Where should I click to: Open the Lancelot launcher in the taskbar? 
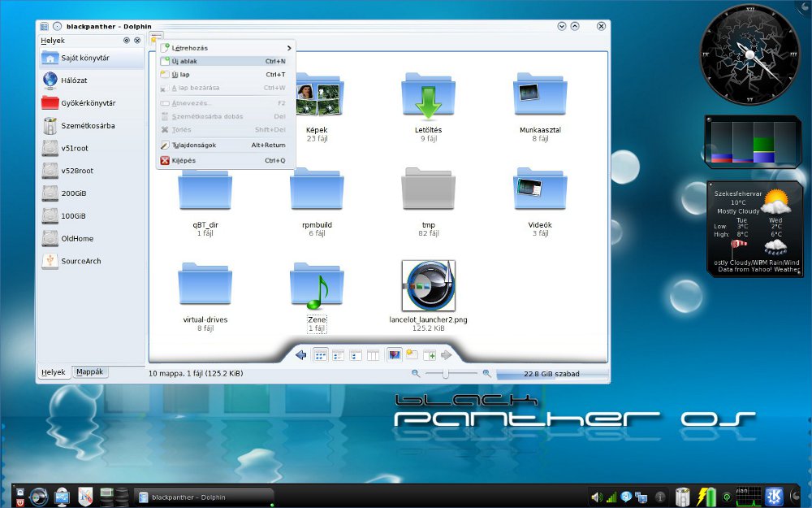pyautogui.click(x=39, y=497)
